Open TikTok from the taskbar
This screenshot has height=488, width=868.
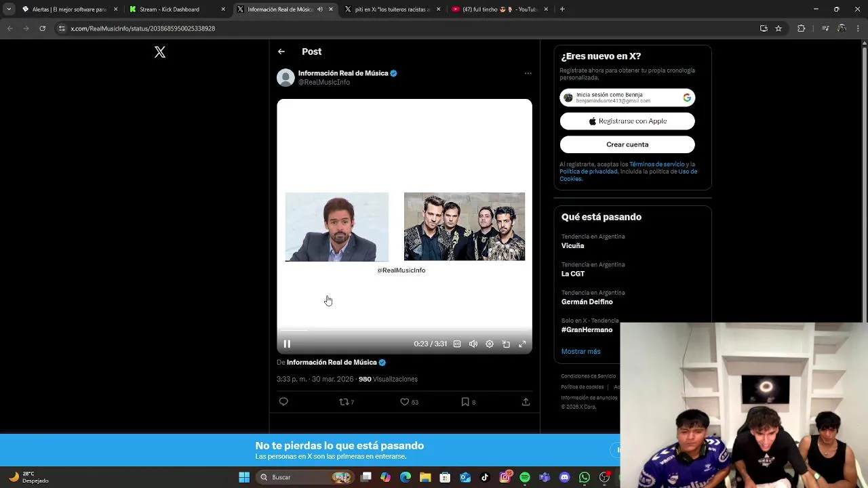(485, 477)
